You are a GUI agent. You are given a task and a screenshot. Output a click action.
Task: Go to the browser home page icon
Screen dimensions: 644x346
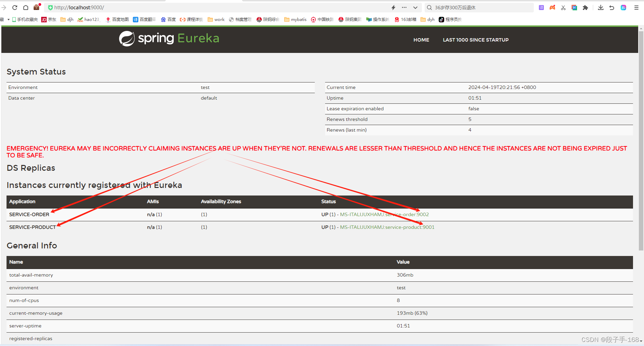(x=26, y=8)
